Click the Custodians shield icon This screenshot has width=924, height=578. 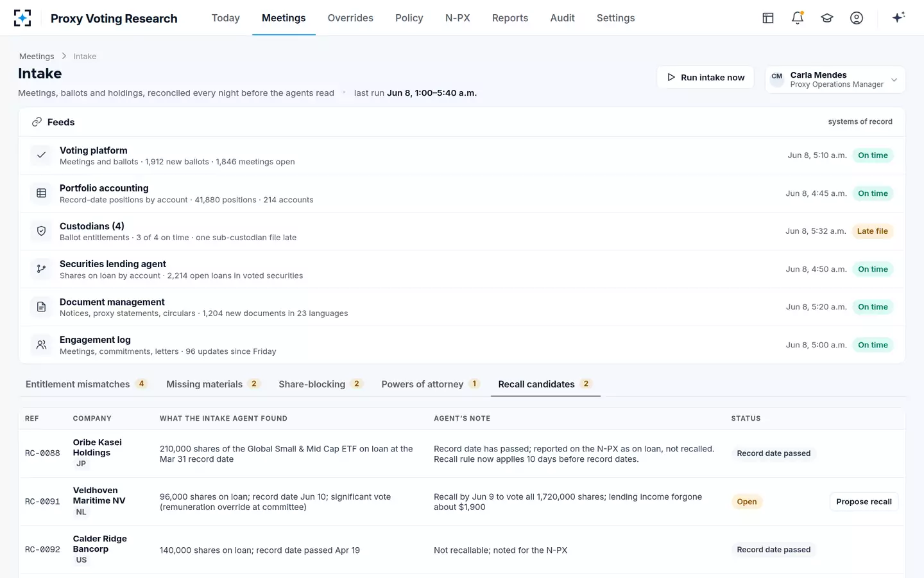41,231
